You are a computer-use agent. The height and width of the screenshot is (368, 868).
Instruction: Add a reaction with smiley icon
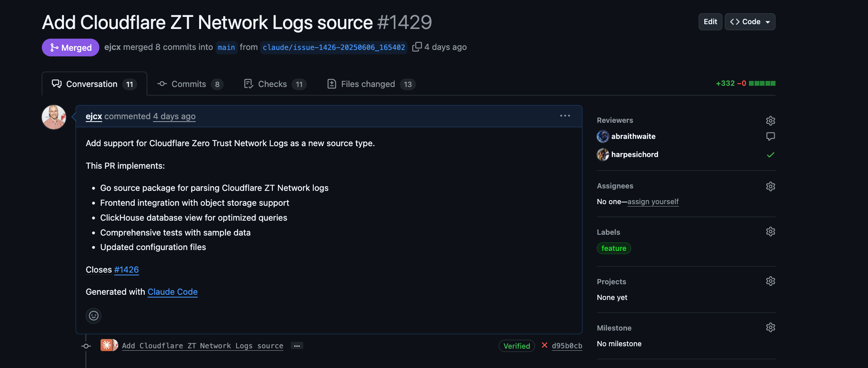tap(93, 316)
